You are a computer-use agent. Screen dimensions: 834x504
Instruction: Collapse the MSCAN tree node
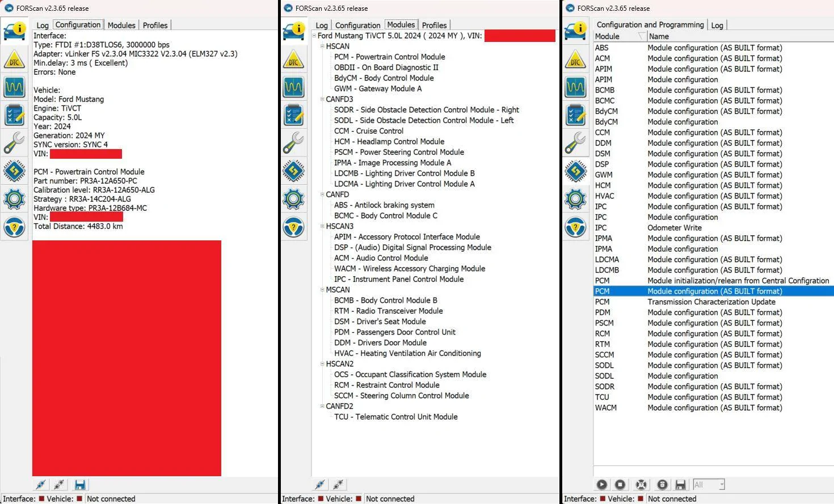[x=322, y=290]
